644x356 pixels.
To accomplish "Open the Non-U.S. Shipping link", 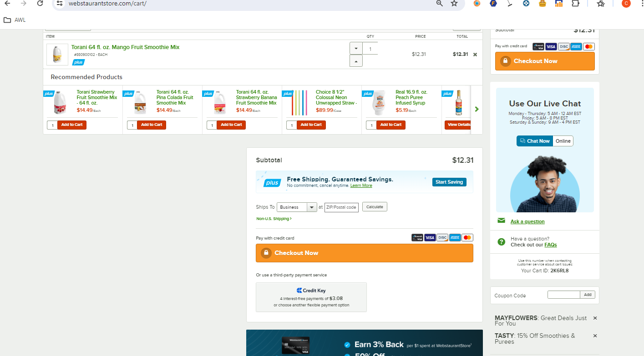I will point(274,219).
